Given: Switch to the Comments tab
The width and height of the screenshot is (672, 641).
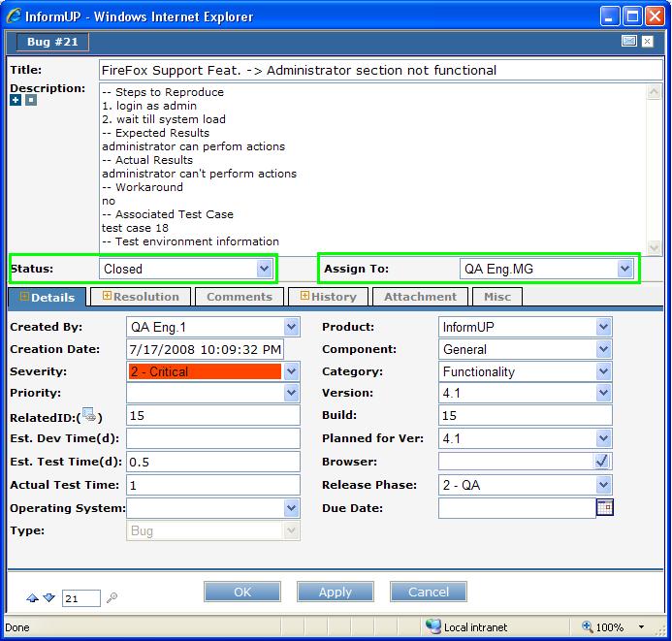Looking at the screenshot, I should pyautogui.click(x=240, y=297).
